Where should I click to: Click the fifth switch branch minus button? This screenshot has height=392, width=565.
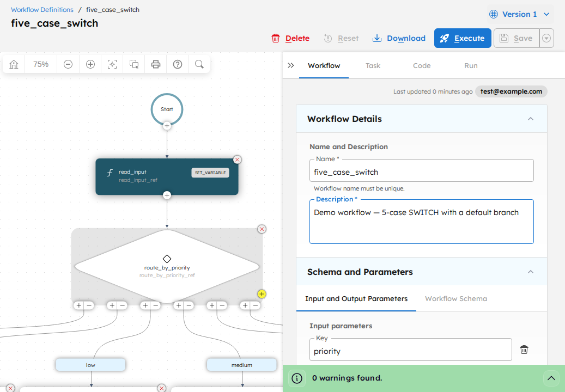pos(222,305)
